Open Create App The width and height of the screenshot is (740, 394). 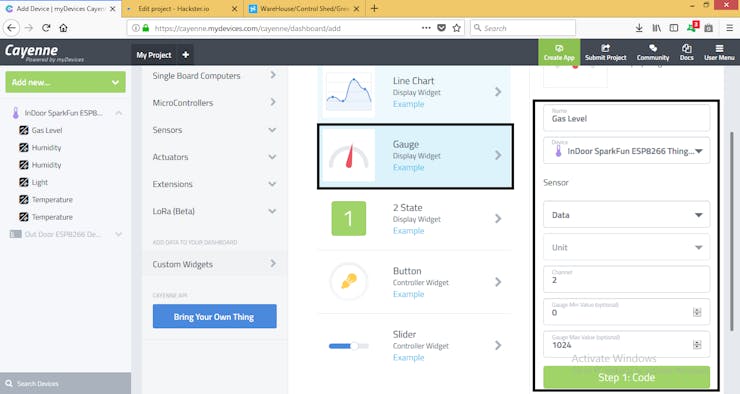coord(559,52)
